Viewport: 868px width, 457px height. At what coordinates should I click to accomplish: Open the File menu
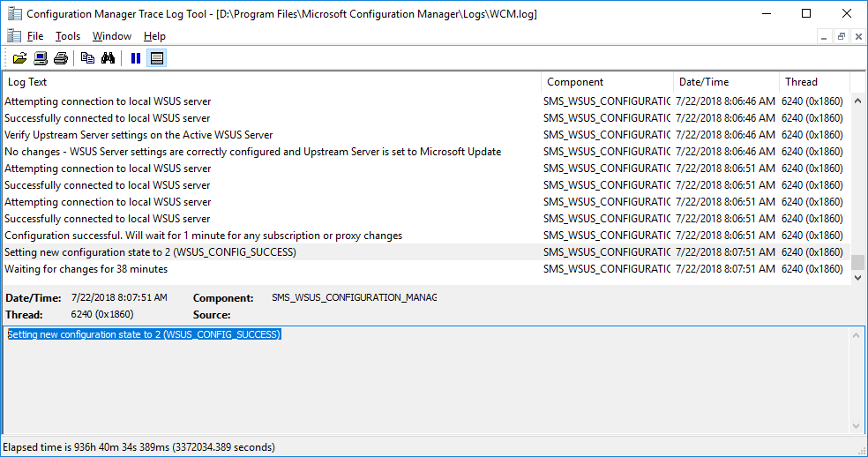[35, 36]
